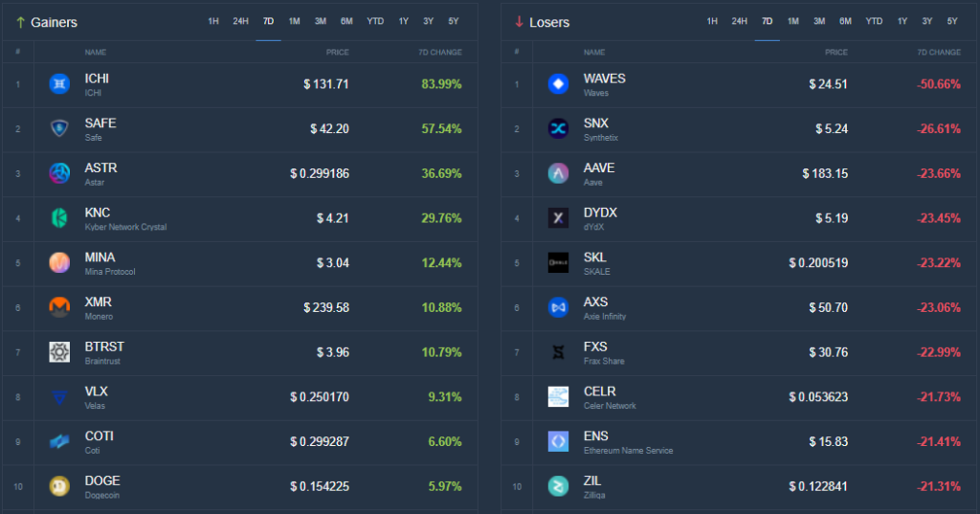
Task: Click the ICHI coin logo icon
Action: coord(59,84)
